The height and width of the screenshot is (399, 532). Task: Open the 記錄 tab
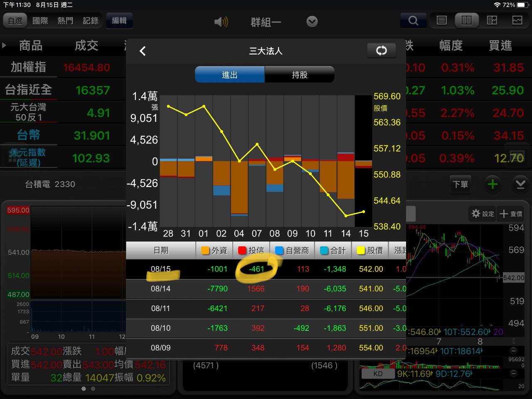click(x=90, y=21)
